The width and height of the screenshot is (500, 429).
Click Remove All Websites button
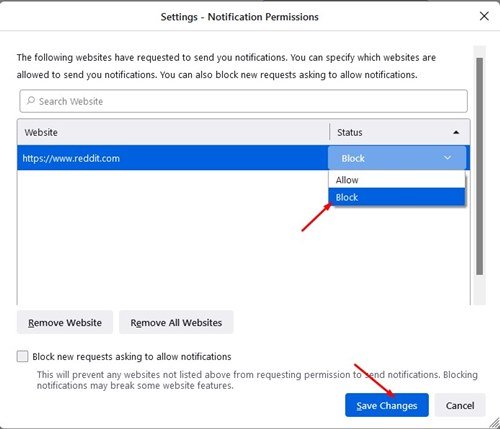click(x=176, y=322)
